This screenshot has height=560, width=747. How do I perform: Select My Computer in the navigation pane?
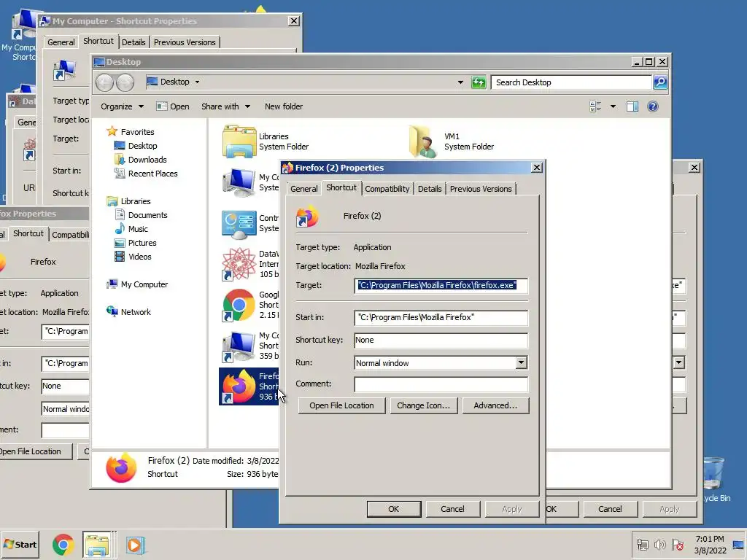137,284
